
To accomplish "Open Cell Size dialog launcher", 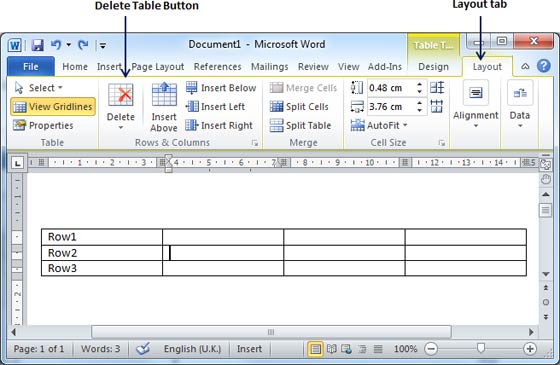I will pos(442,143).
